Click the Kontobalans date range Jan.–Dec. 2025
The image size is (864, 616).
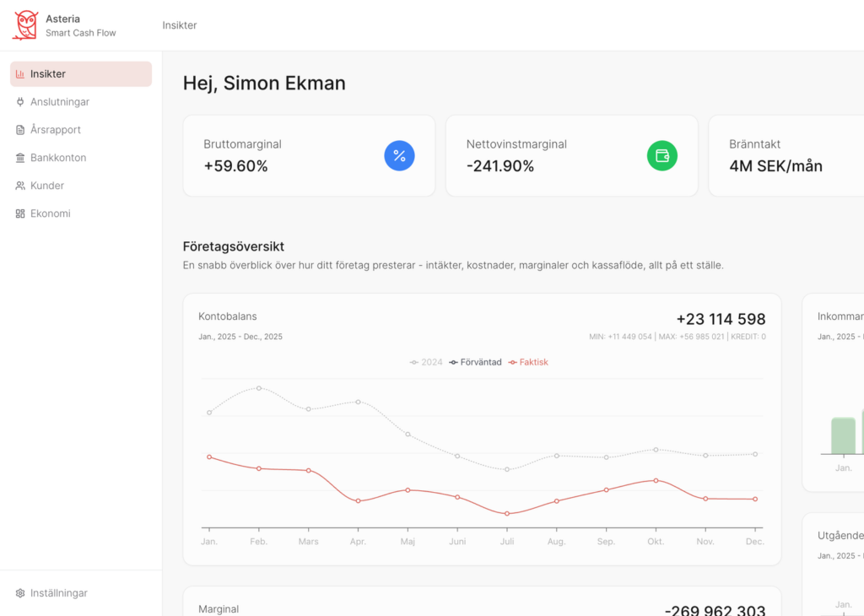click(240, 337)
